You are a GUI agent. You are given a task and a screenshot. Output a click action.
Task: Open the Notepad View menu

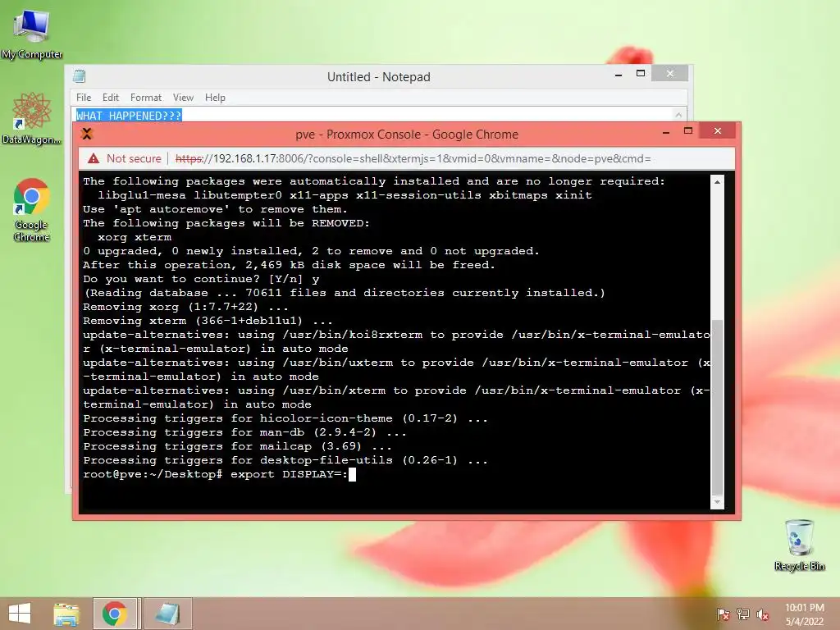(183, 98)
